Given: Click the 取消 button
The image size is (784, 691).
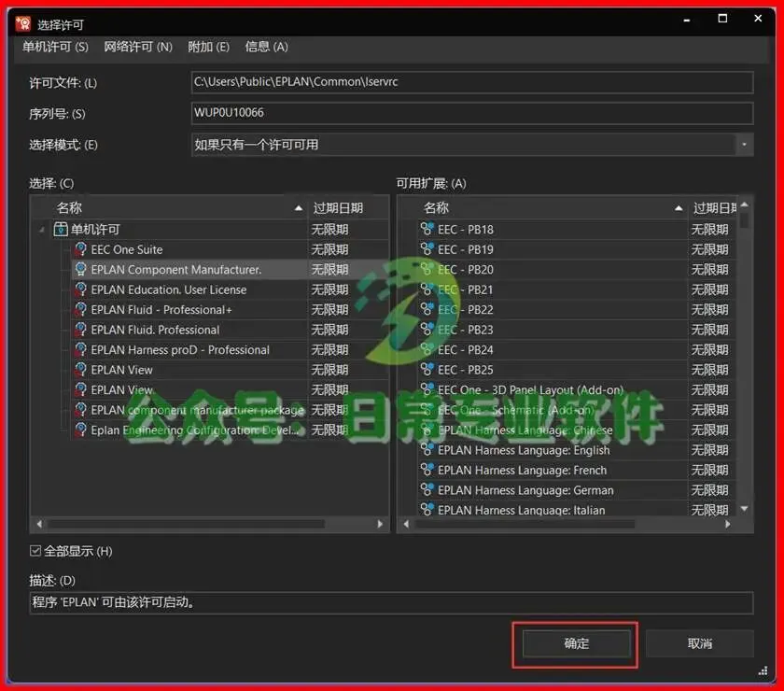Looking at the screenshot, I should [x=699, y=643].
